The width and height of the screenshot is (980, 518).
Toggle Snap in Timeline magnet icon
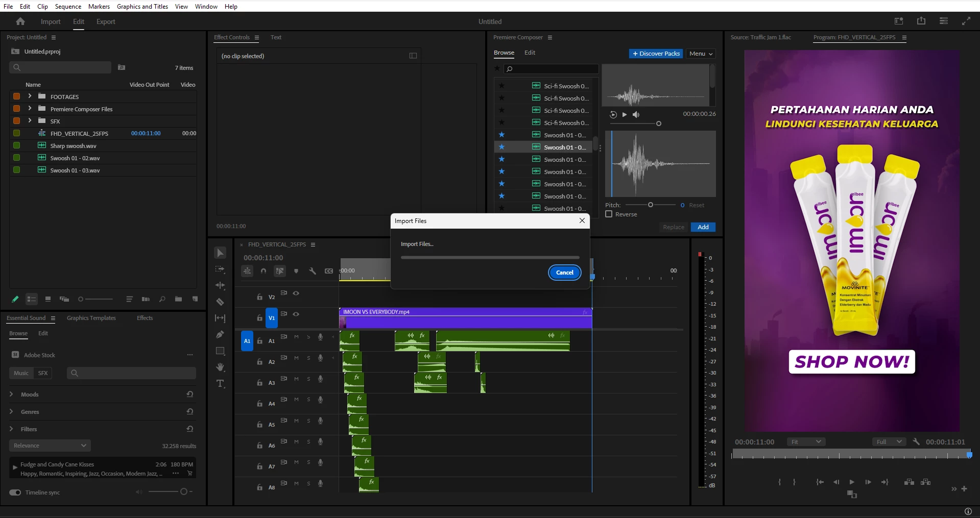[264, 271]
